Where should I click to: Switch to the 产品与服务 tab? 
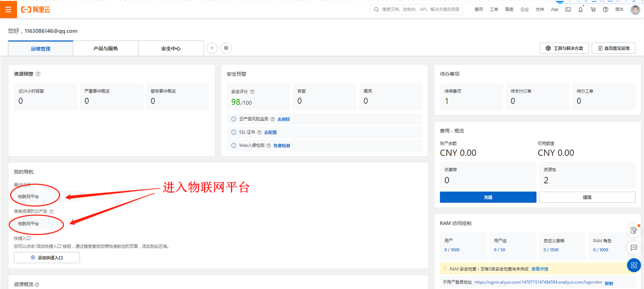coord(105,48)
